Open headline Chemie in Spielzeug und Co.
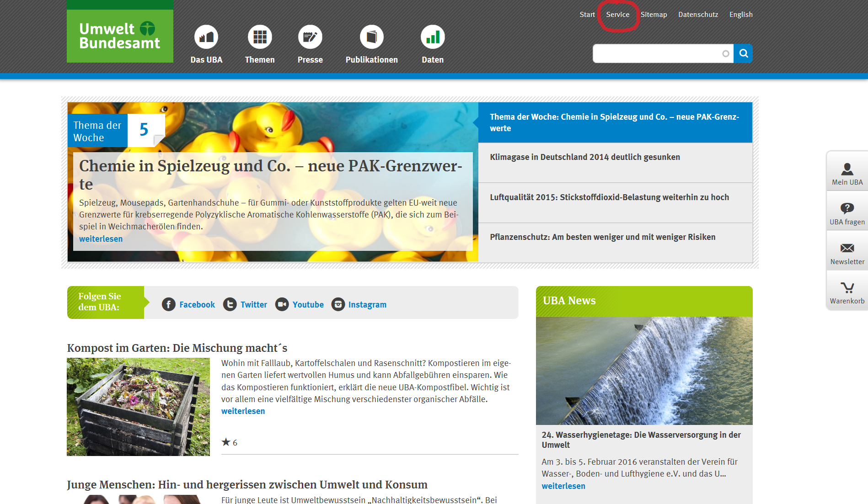Viewport: 868px width, 504px height. tap(271, 175)
